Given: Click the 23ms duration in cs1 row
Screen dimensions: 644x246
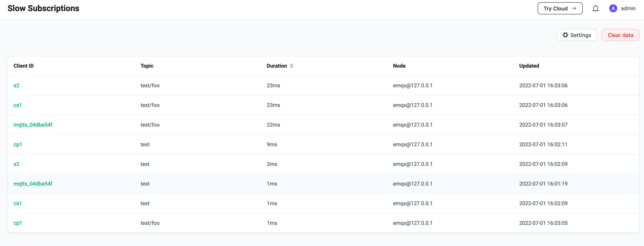Looking at the screenshot, I should point(273,105).
